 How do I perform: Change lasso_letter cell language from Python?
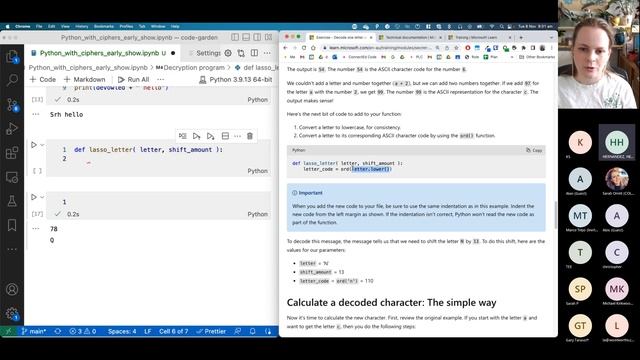[x=258, y=171]
